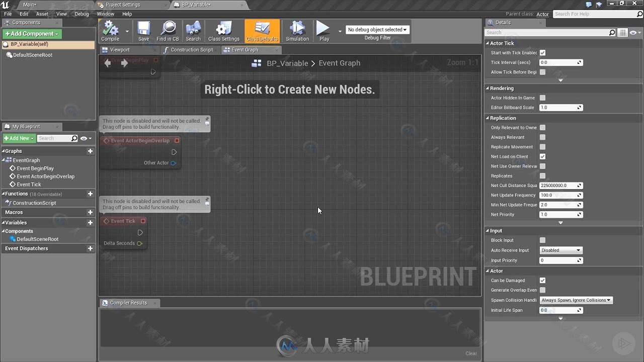Click the Event Tick node red icon
Image resolution: width=644 pixels, height=362 pixels.
coord(143,221)
